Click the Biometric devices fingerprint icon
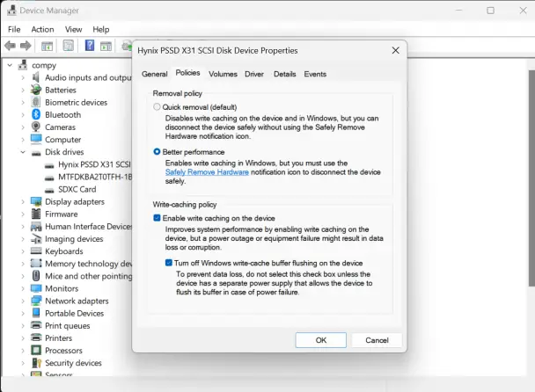 [36, 102]
